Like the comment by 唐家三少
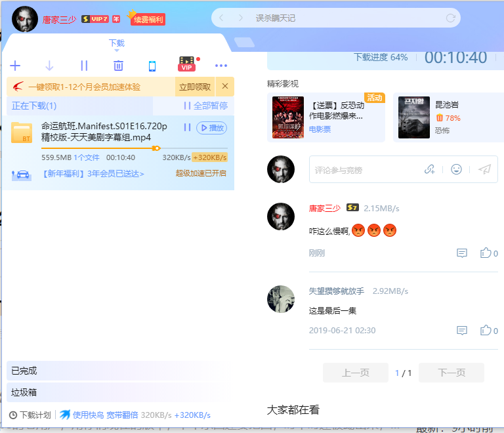This screenshot has height=433, width=504. [x=486, y=253]
